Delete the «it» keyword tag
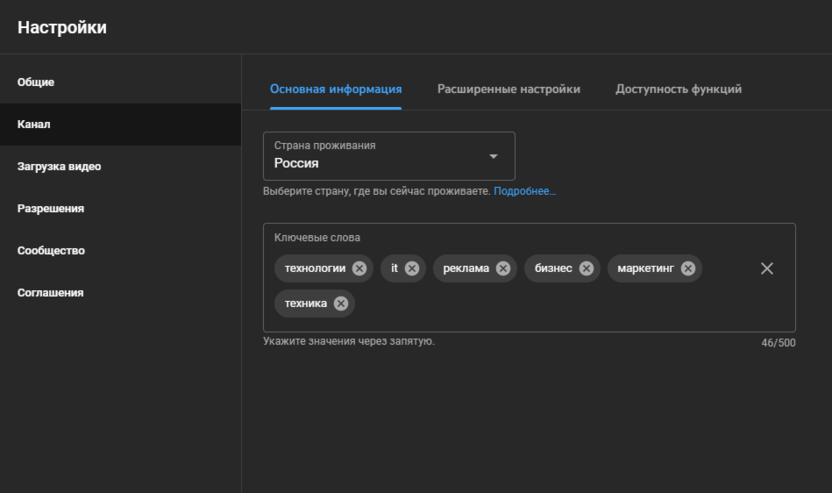832x493 pixels. [412, 268]
